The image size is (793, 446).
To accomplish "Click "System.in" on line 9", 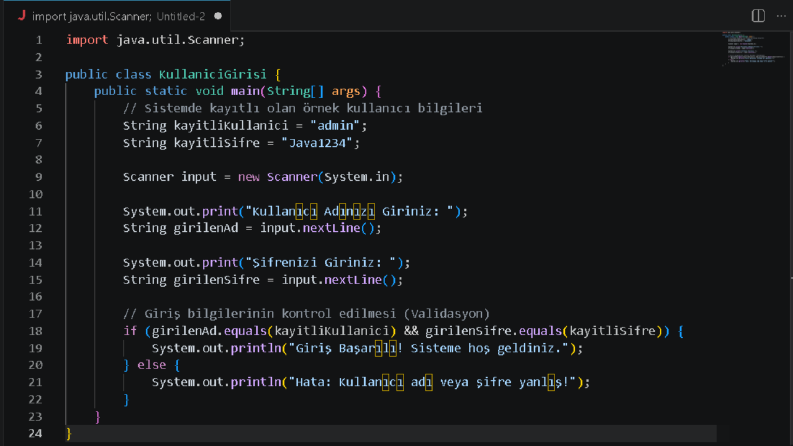I will tap(357, 177).
